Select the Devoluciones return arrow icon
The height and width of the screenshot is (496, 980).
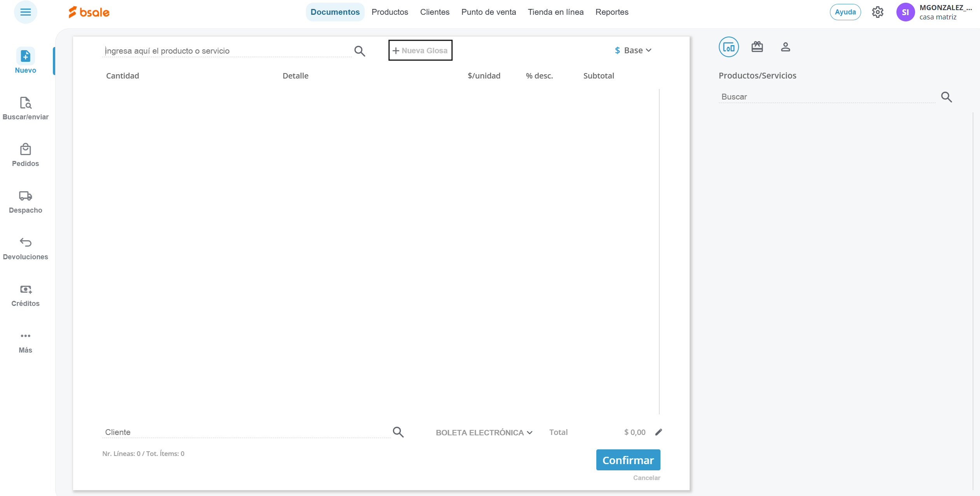coord(25,243)
